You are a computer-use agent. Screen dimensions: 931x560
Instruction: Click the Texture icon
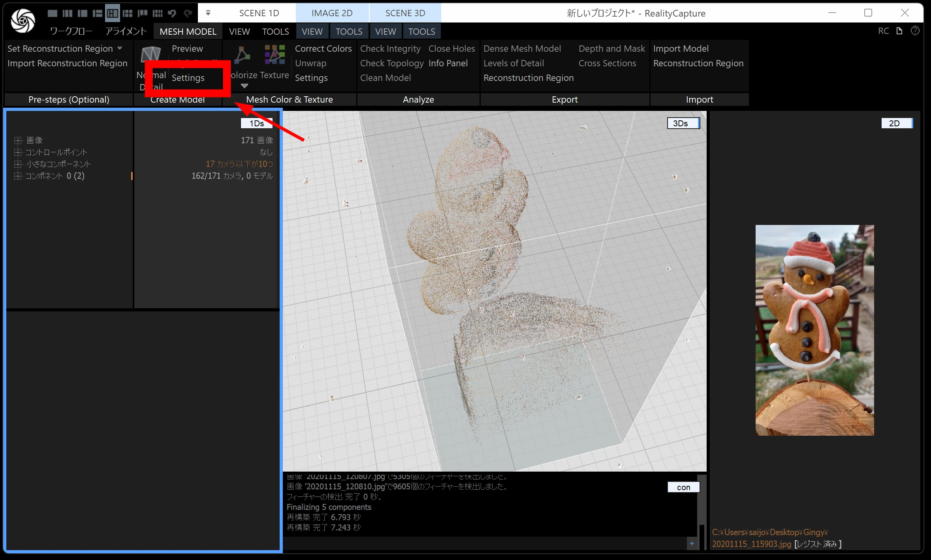(275, 55)
